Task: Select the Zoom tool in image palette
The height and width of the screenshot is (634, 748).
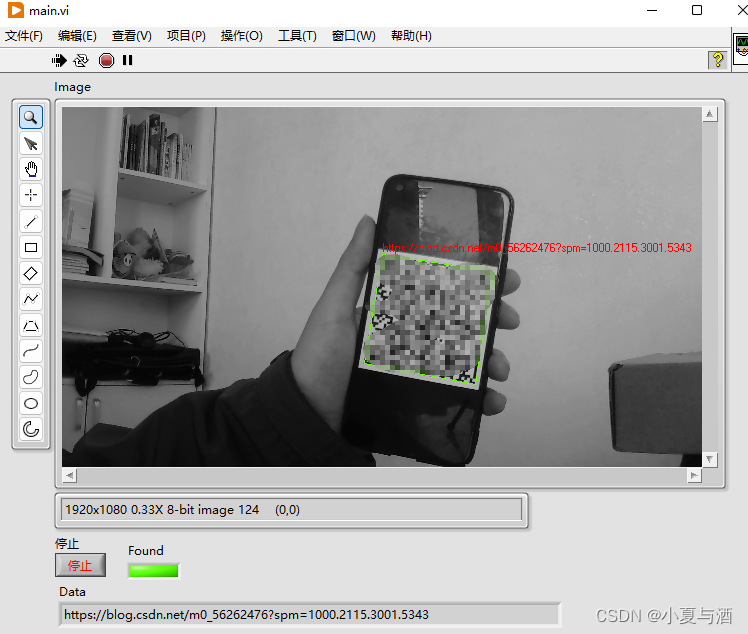Action: [x=31, y=117]
